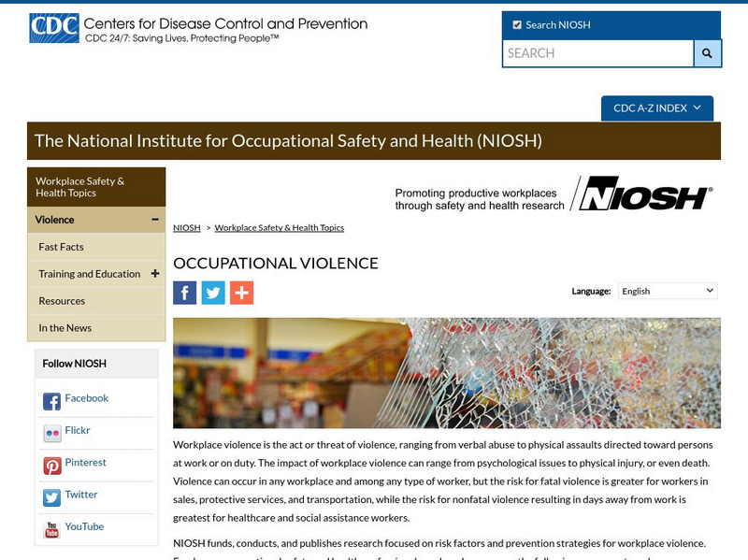This screenshot has height=560, width=748.
Task: Select Resources in the sidebar navigation
Action: coord(65,301)
